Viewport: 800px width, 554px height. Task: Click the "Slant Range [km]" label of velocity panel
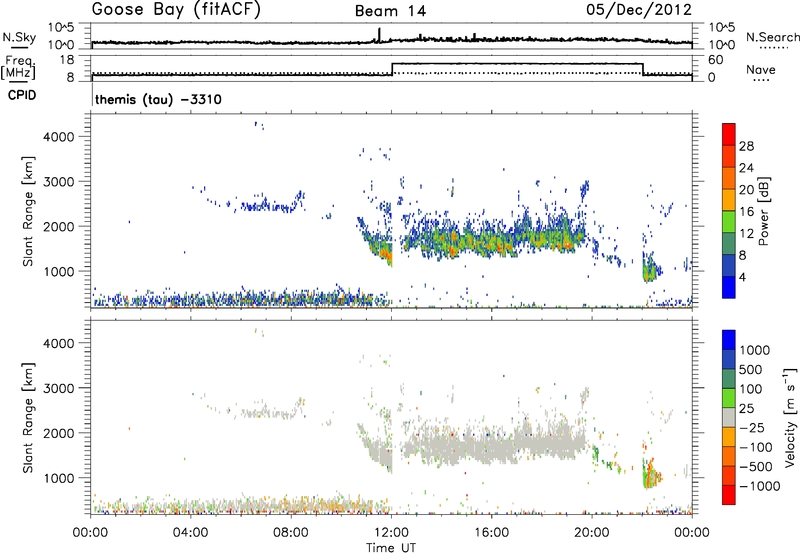pos(28,418)
